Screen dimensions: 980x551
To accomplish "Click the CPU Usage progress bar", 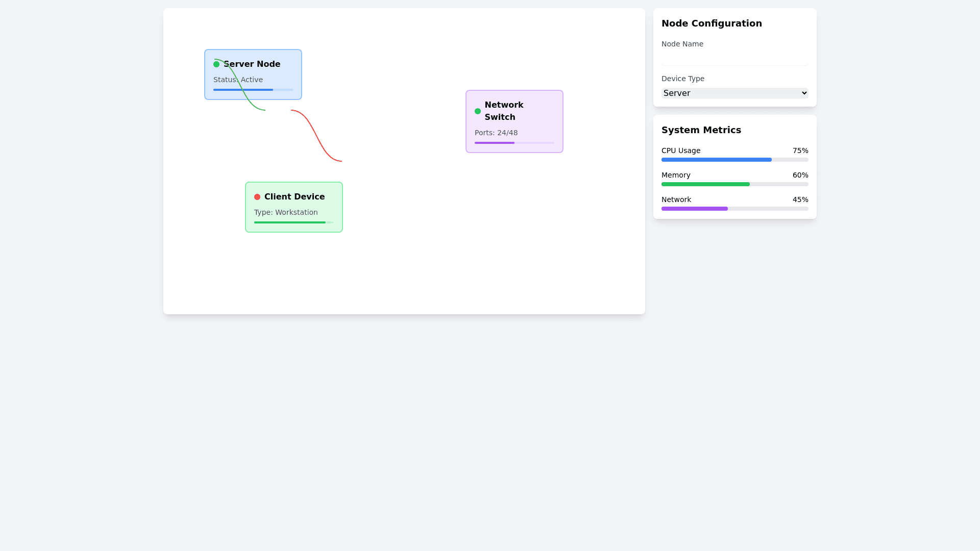I will (734, 160).
